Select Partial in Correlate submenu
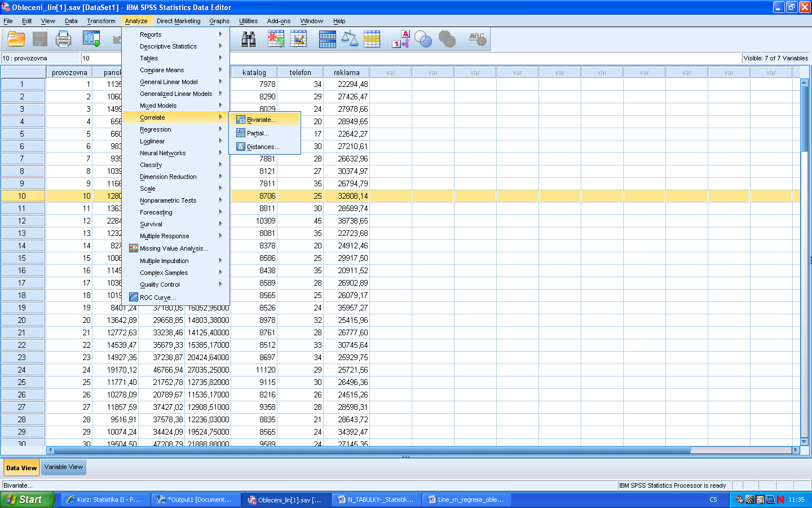Screen dimensions: 812x508 [x=264, y=133]
